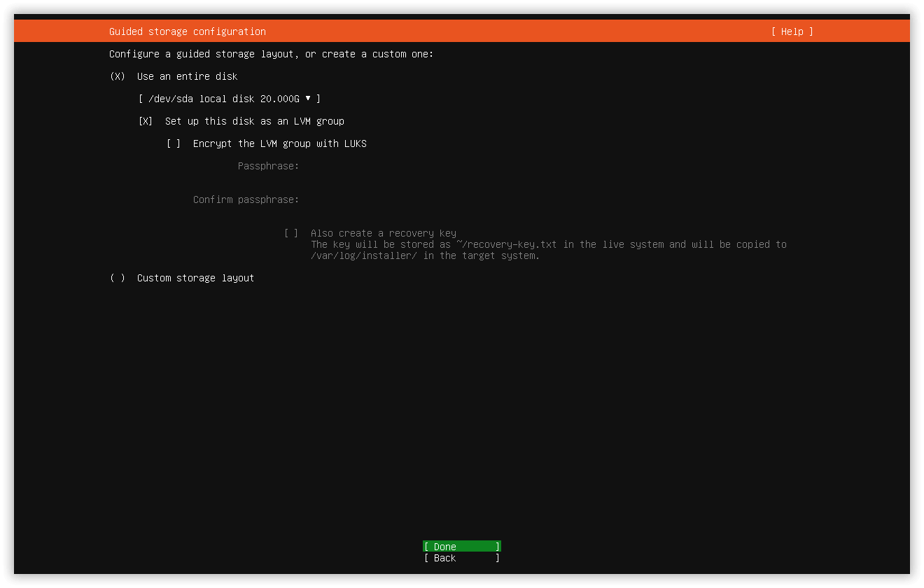This screenshot has height=588, width=924.
Task: Uncheck 'Set up this disk as an LVM group'
Action: pyautogui.click(x=146, y=121)
